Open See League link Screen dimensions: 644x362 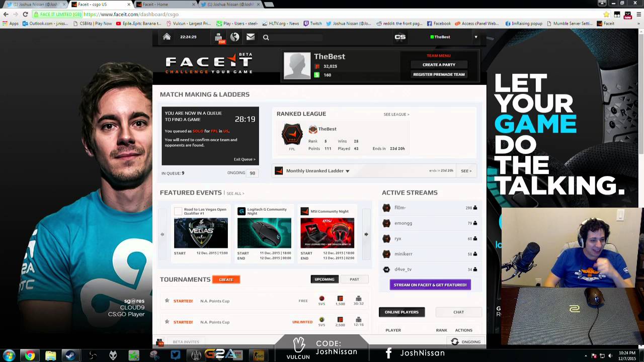(396, 114)
